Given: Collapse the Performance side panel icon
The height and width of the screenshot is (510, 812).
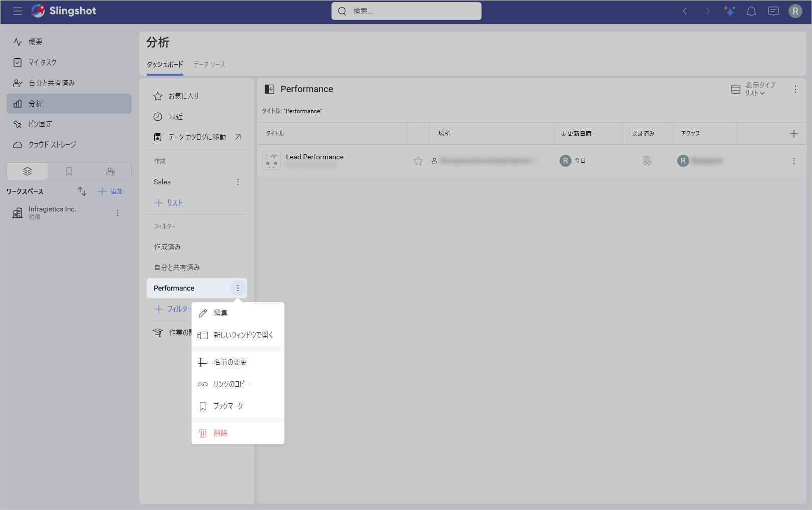Looking at the screenshot, I should click(x=269, y=89).
